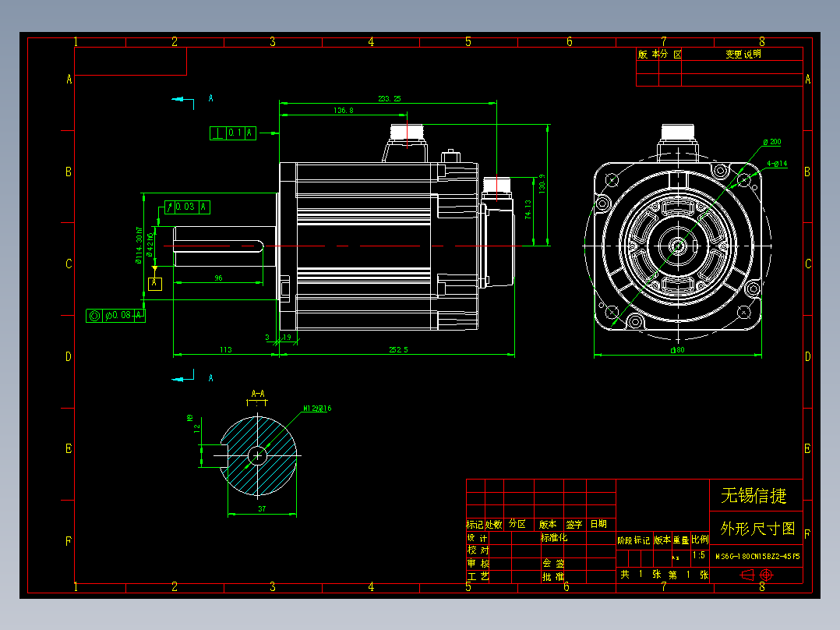Click the first-angle projection symbol in title block
The height and width of the screenshot is (630, 840).
tap(757, 575)
